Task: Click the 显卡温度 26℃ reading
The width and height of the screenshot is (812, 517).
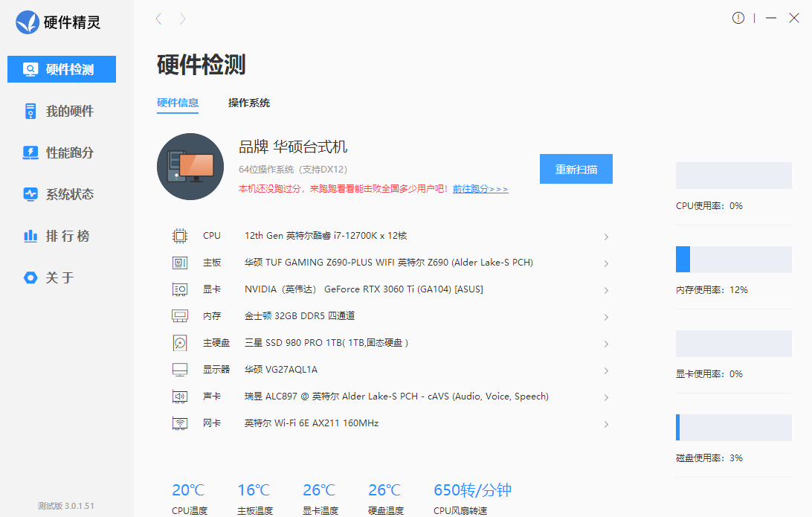Action: pyautogui.click(x=319, y=490)
